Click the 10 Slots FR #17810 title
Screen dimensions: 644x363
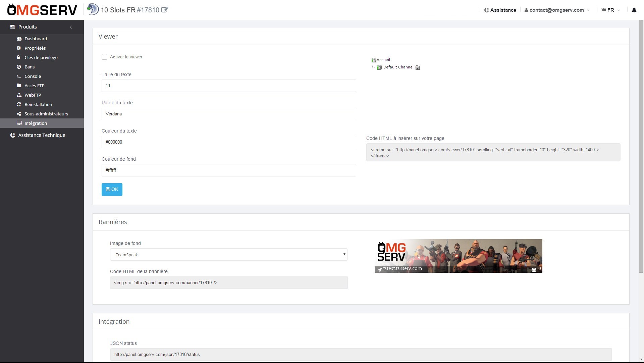pos(130,10)
